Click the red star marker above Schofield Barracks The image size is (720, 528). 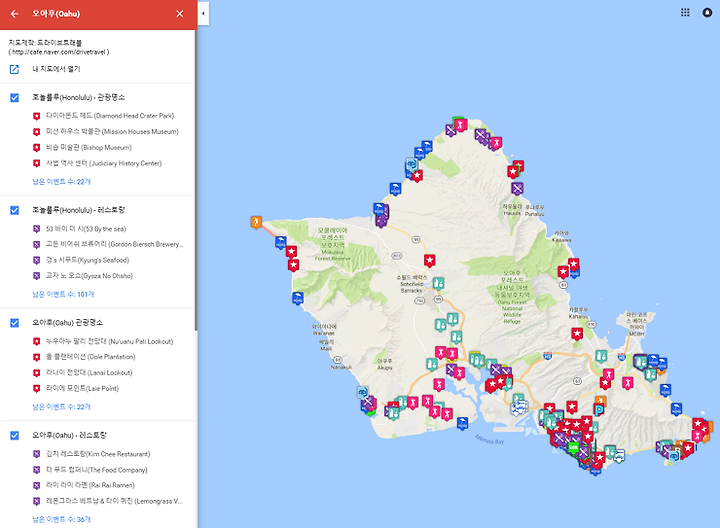pos(429,261)
